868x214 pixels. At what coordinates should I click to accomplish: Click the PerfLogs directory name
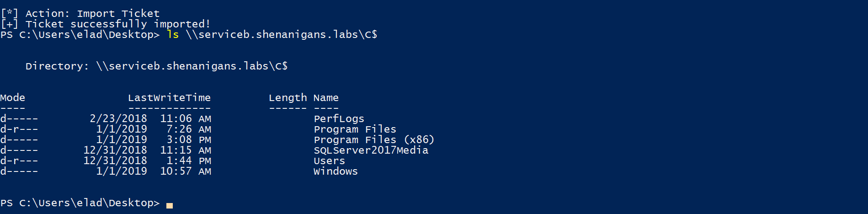pyautogui.click(x=339, y=119)
